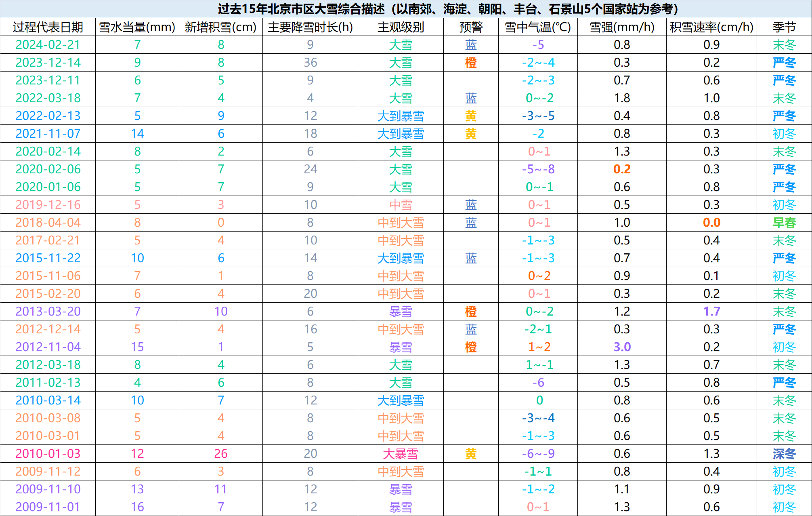Click the 橙 warning cell in 2013-03-20 row
812x516 pixels.
(471, 312)
